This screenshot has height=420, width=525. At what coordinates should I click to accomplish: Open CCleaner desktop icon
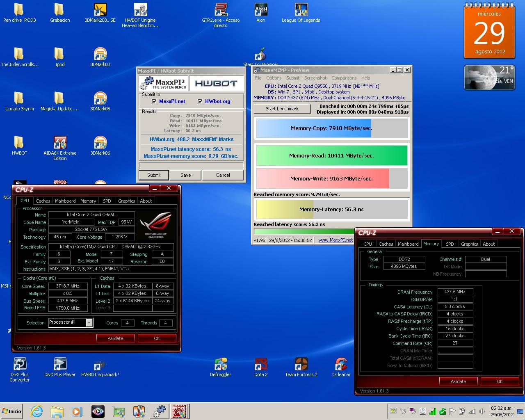coord(341,367)
